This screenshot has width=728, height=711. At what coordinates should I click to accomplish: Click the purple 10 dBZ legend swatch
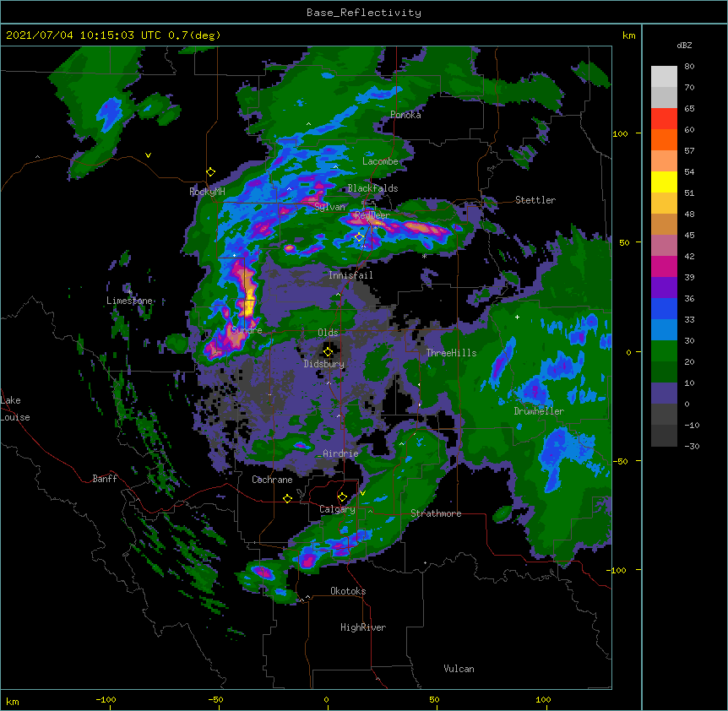click(664, 393)
